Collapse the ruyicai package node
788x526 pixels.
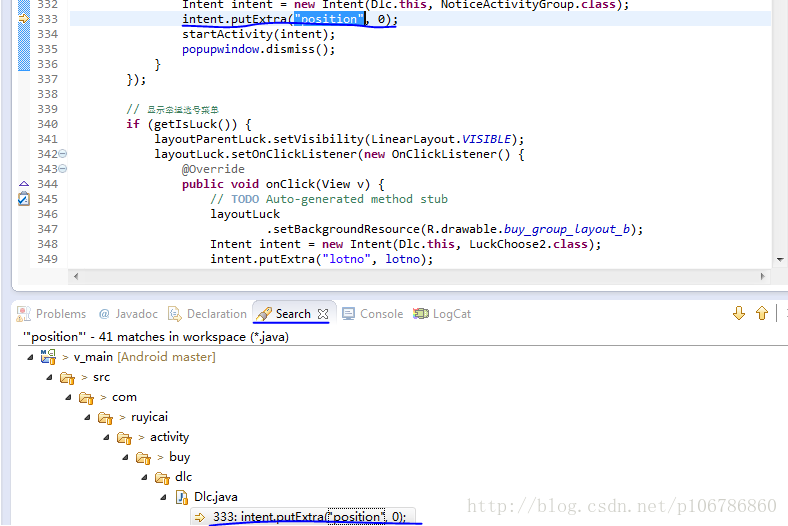point(87,417)
